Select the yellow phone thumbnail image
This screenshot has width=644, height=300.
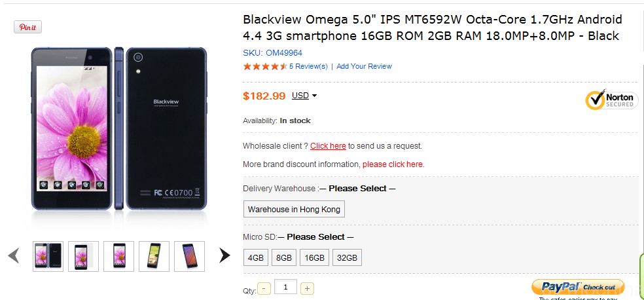[154, 256]
